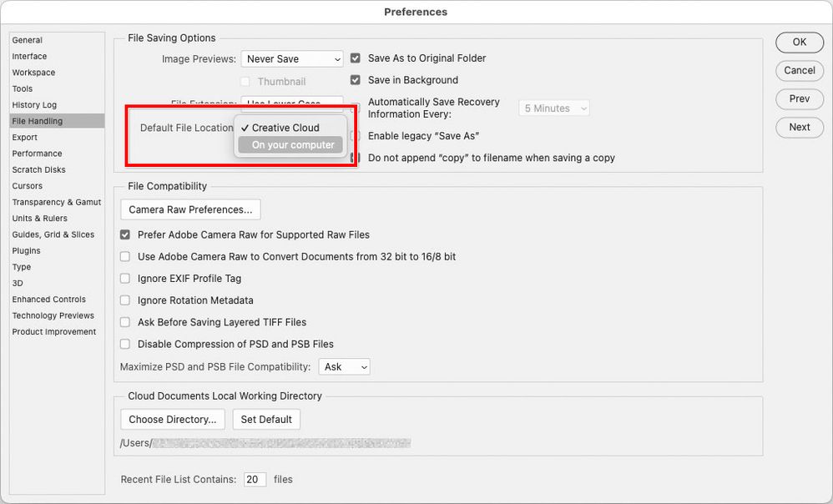Open the Automatic Save Recovery interval dropdown
This screenshot has width=833, height=504.
tap(553, 108)
